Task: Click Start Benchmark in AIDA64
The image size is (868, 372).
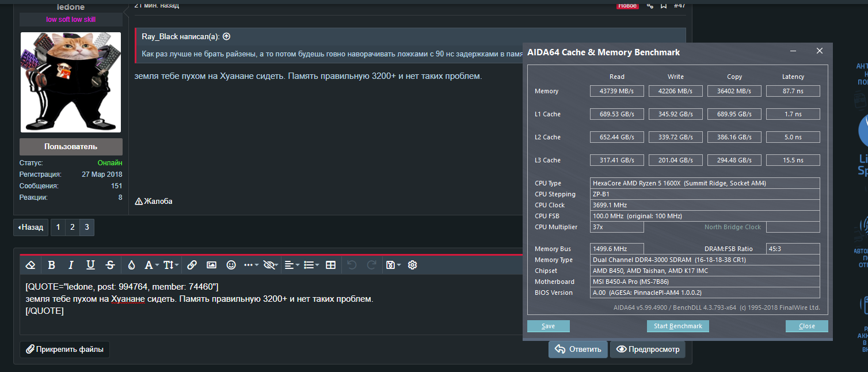Action: click(677, 326)
